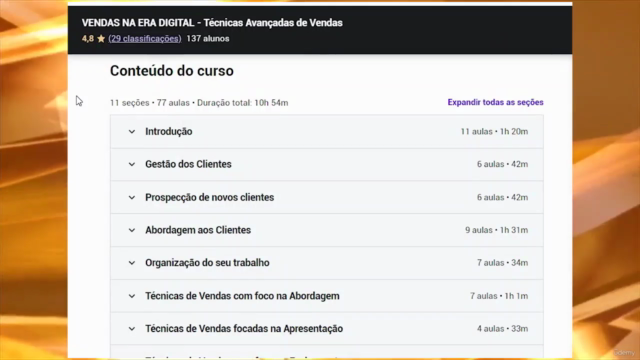Viewport: 640px width, 360px height.
Task: Click the '11 aulas • 1h 20m' text
Action: 494,131
